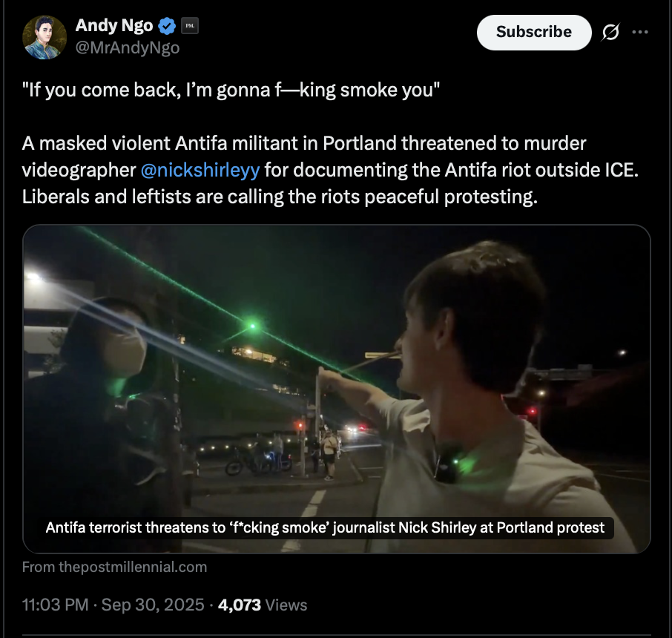Click the PM affiliation badge

coord(190,26)
